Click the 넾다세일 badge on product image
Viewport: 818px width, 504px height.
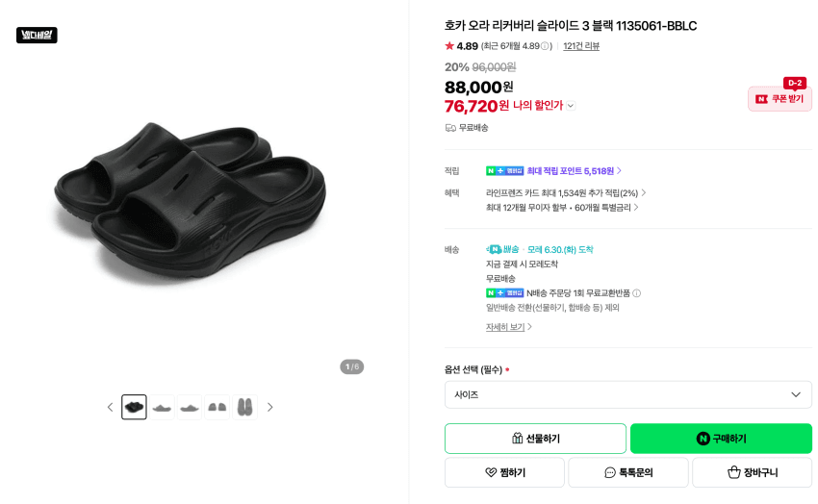click(37, 35)
